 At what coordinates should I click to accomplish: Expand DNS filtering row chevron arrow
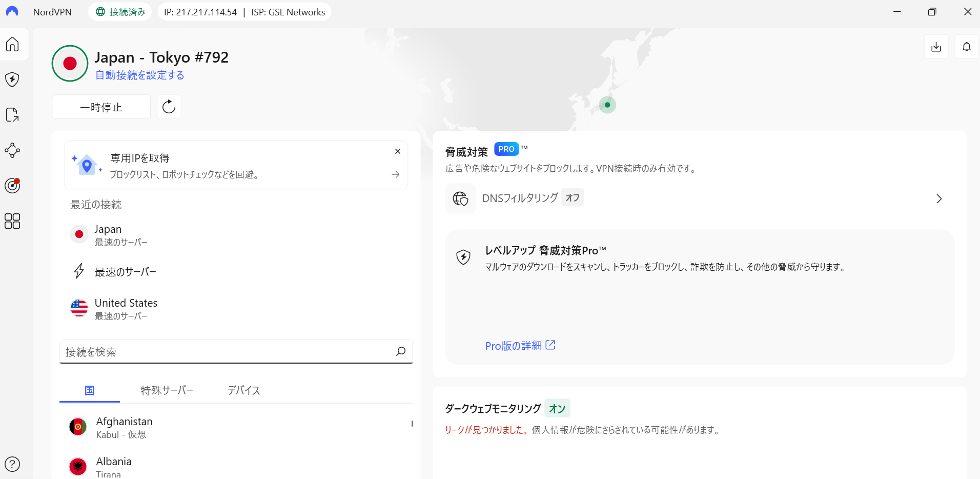(x=938, y=199)
